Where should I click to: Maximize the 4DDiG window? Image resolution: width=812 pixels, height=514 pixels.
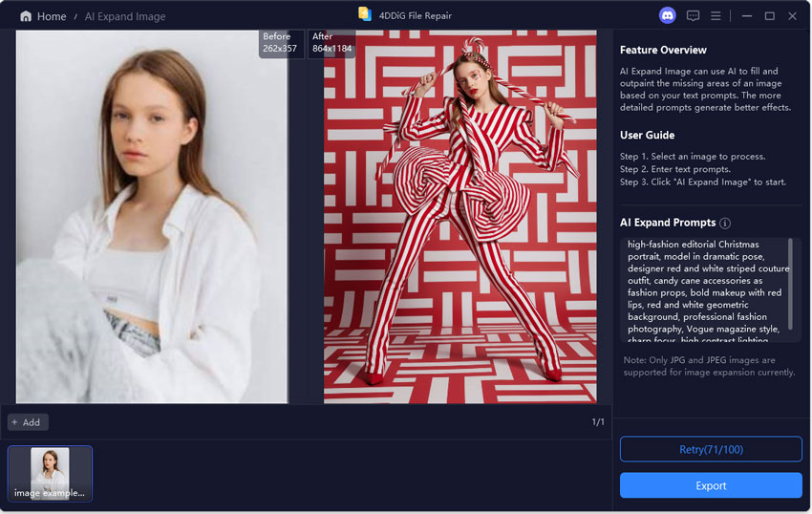point(770,16)
